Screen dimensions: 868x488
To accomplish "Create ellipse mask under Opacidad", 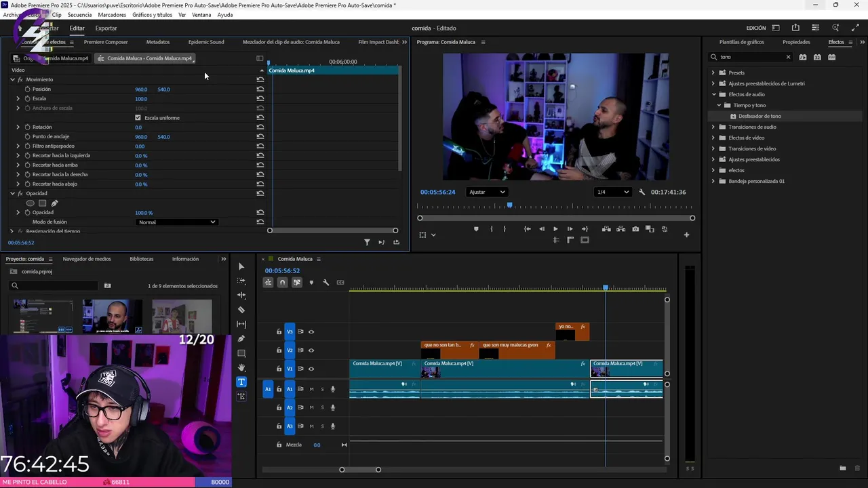I will click(x=30, y=203).
